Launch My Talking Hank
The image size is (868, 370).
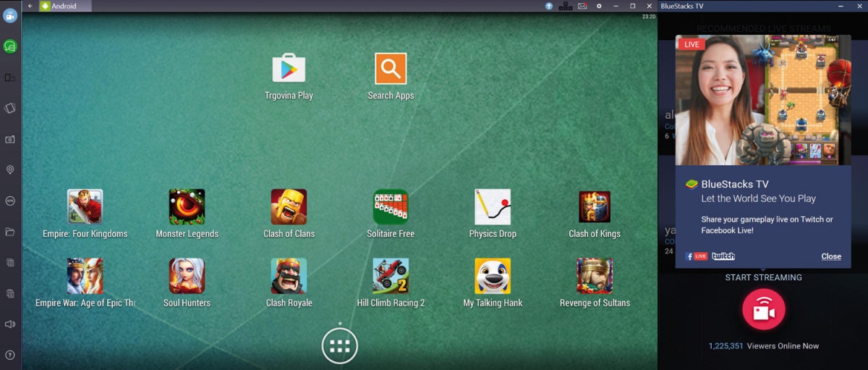[x=493, y=283]
